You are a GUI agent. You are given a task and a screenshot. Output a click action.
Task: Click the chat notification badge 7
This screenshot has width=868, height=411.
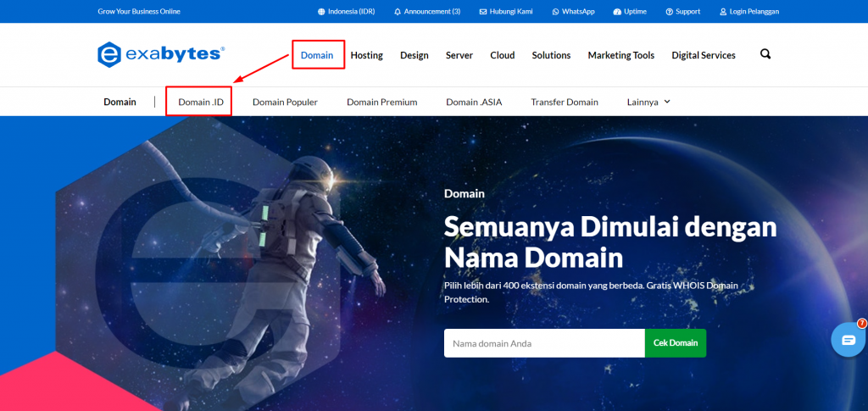pyautogui.click(x=862, y=324)
